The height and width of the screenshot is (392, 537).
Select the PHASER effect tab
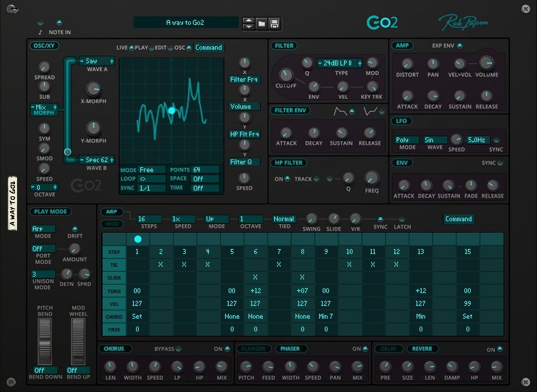tap(290, 349)
